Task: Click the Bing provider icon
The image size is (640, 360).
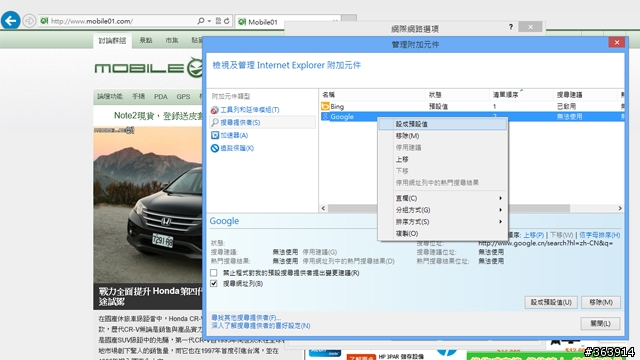Action: (x=325, y=106)
